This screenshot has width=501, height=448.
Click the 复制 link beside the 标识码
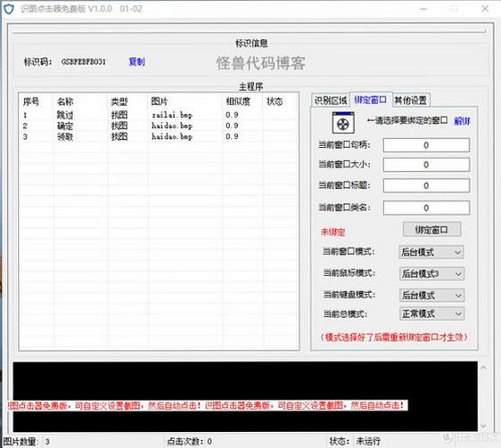tap(136, 61)
